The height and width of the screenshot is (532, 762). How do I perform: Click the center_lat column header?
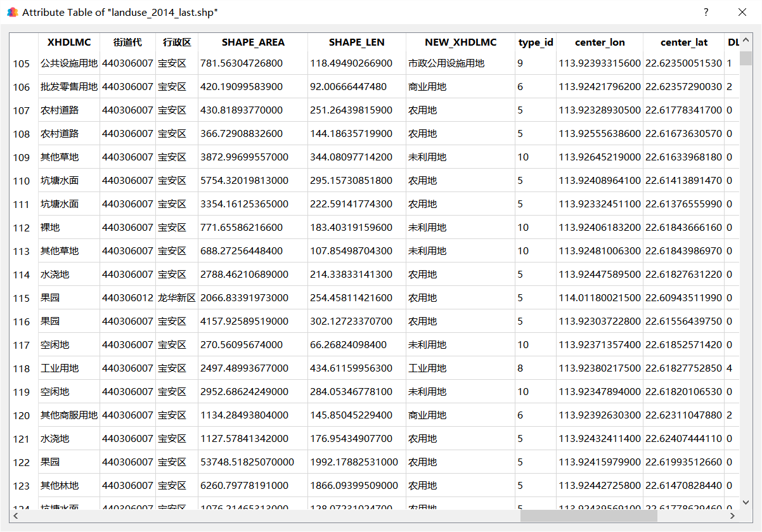(x=684, y=42)
